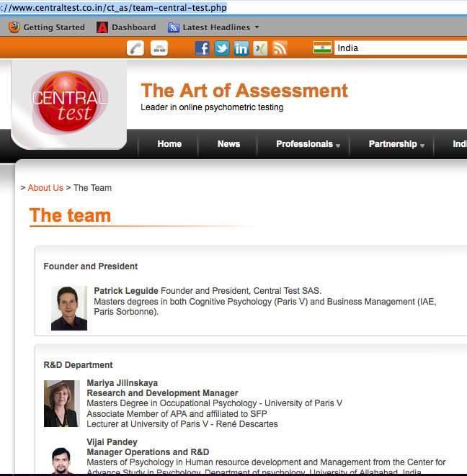Click Manager Operations and R&D title
This screenshot has height=476, width=467.
pyautogui.click(x=148, y=452)
